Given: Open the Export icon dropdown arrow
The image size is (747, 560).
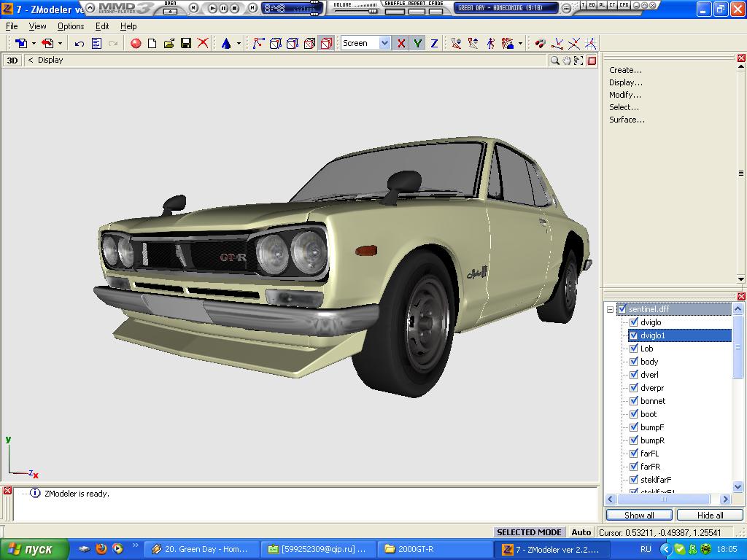Looking at the screenshot, I should tap(60, 43).
